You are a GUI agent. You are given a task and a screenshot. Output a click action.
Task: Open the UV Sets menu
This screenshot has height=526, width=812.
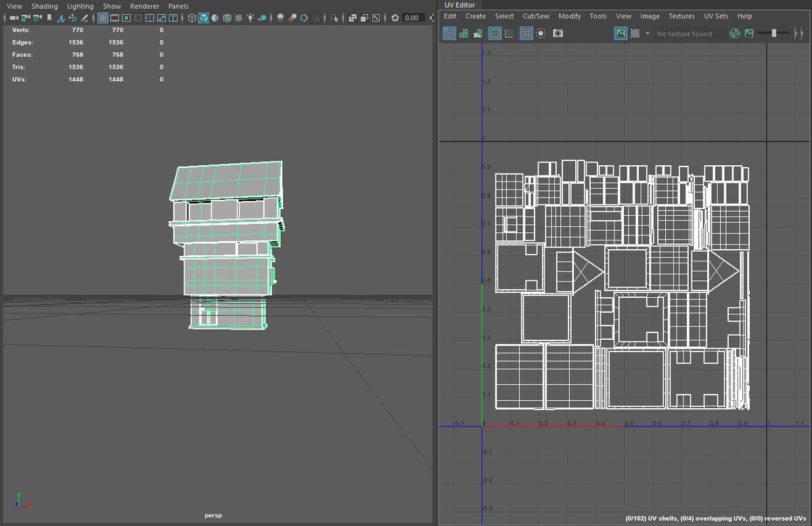coord(717,16)
